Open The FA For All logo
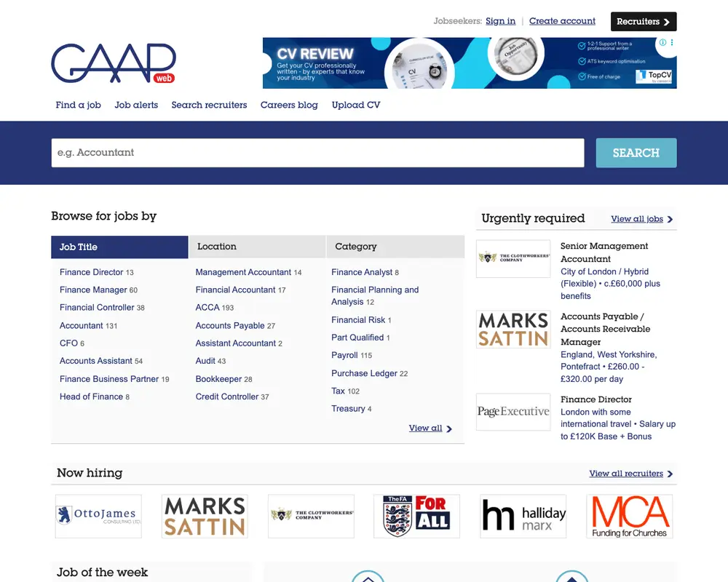The width and height of the screenshot is (728, 582). 417,516
